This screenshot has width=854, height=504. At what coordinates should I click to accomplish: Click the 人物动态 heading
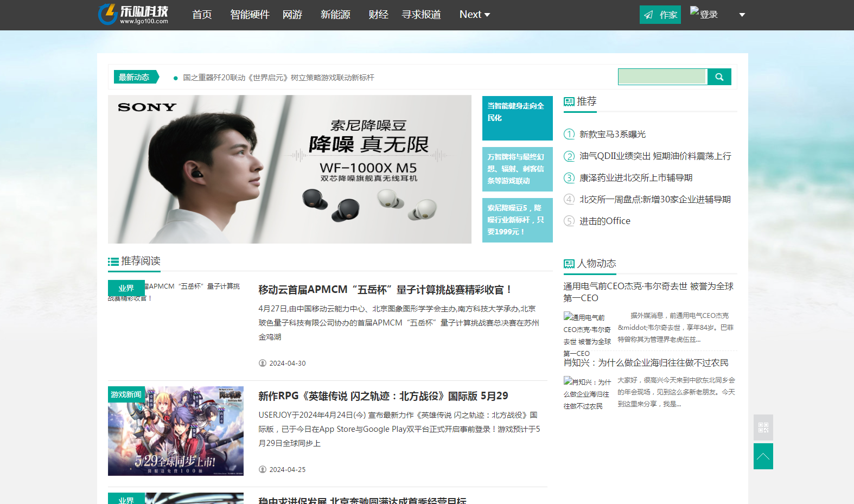click(x=596, y=263)
